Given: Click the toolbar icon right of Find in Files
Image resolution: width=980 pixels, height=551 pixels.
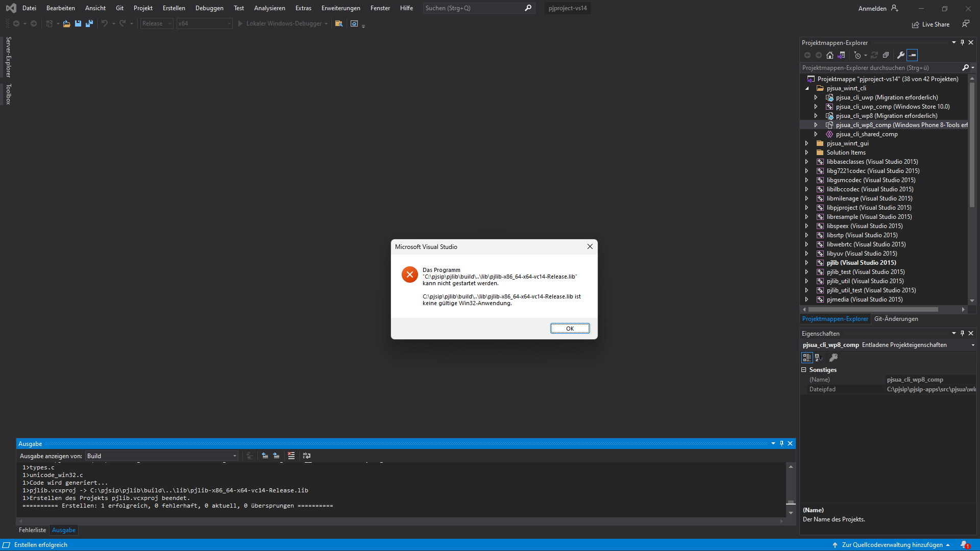Looking at the screenshot, I should 354,23.
